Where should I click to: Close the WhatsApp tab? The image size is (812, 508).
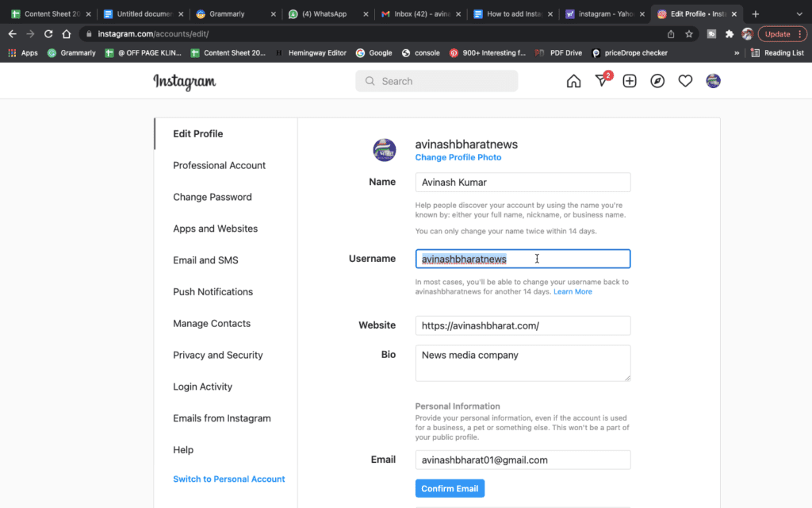[366, 14]
